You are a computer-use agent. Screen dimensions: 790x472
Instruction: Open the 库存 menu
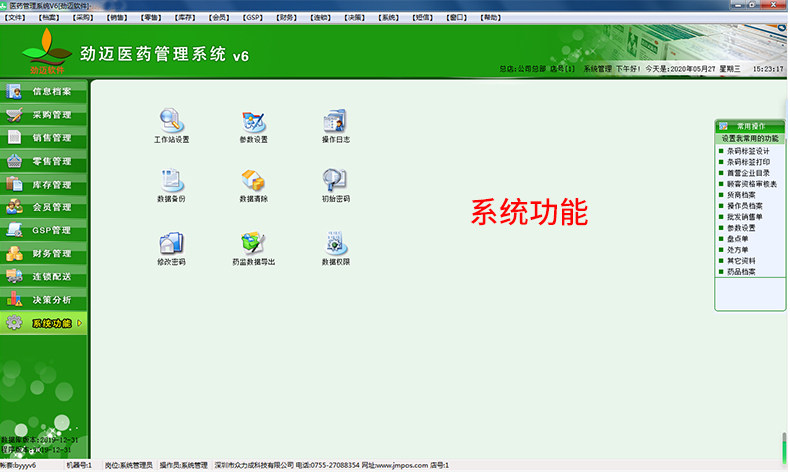pyautogui.click(x=185, y=18)
